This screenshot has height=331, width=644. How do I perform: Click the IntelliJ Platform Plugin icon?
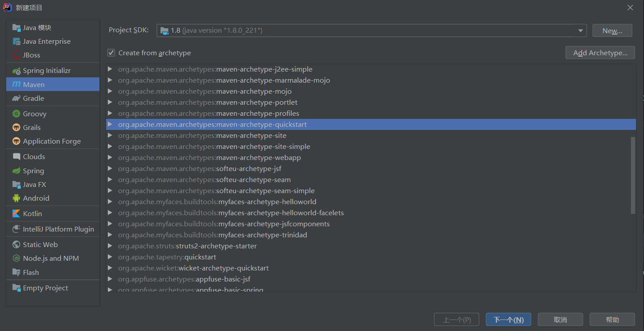(x=16, y=229)
